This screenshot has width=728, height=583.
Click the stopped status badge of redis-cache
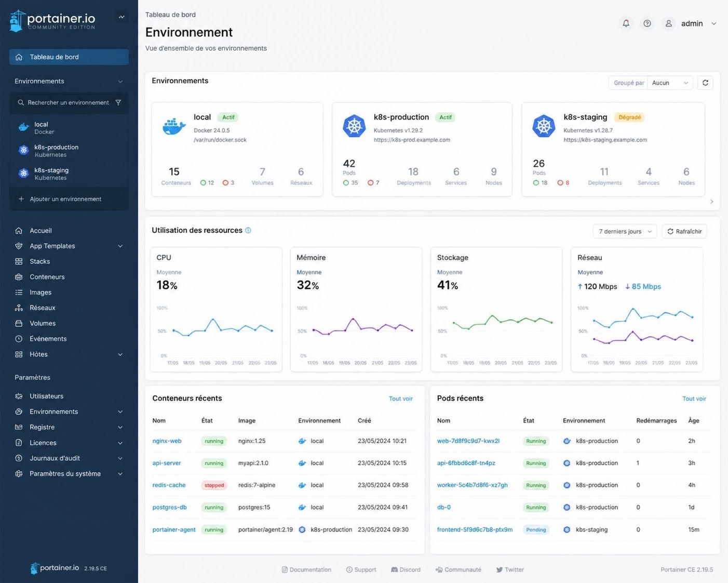click(214, 485)
